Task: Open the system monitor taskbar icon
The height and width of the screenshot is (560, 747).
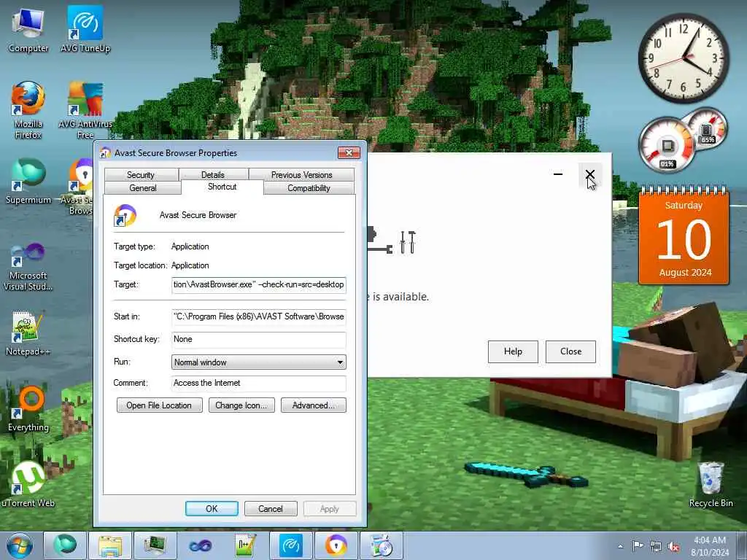Action: 155,545
